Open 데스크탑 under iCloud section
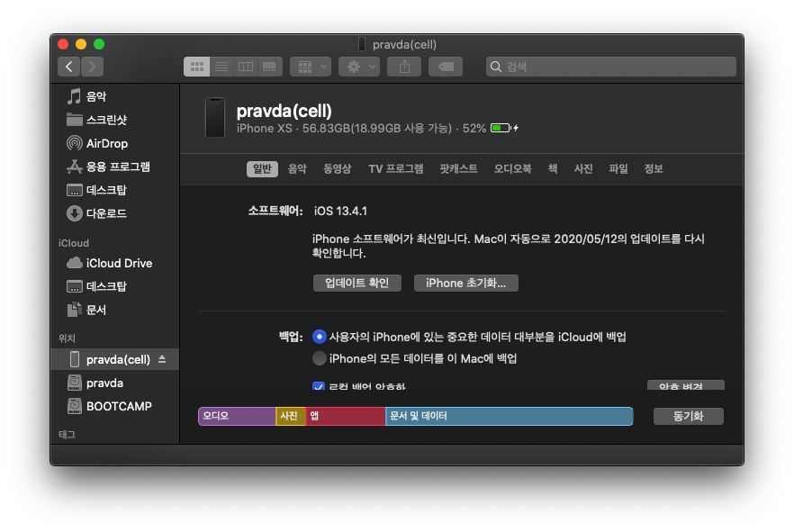This screenshot has height=532, width=794. coord(96,286)
